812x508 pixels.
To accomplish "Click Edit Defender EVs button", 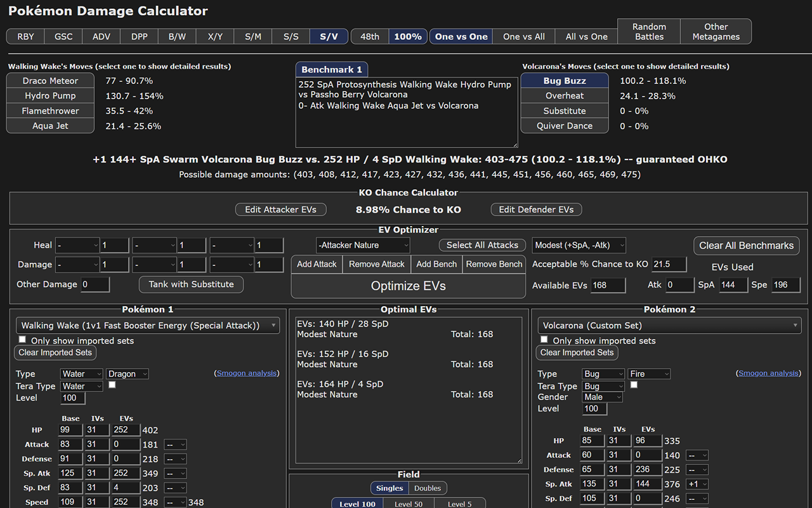I will (x=537, y=210).
